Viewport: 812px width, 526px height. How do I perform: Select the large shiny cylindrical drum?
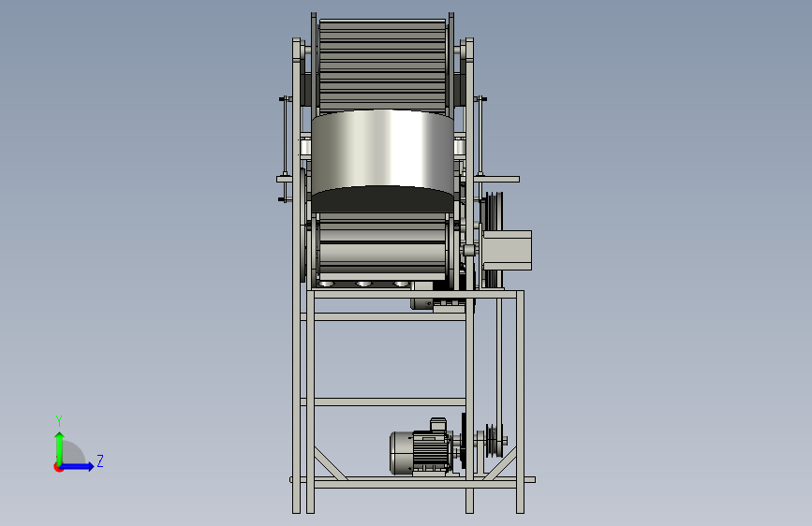coord(383,160)
